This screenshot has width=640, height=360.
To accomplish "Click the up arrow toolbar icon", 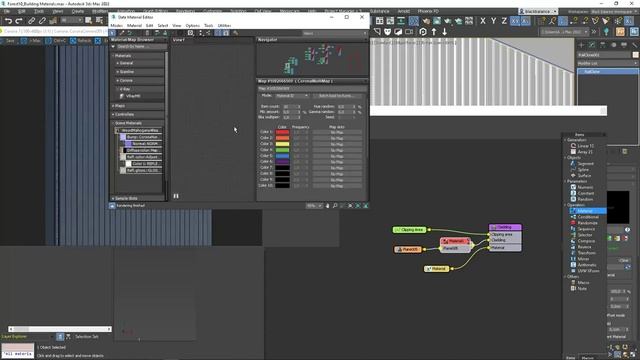I will click(x=434, y=31).
